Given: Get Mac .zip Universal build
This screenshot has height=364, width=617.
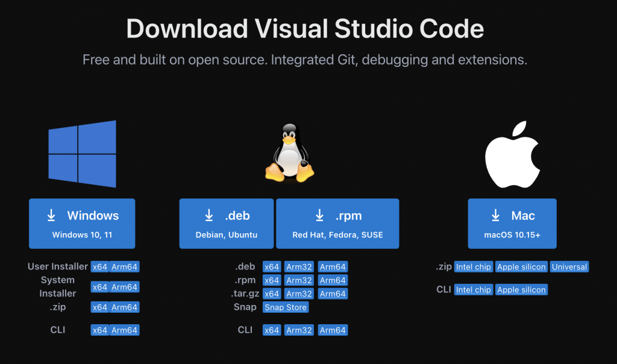Looking at the screenshot, I should point(569,267).
